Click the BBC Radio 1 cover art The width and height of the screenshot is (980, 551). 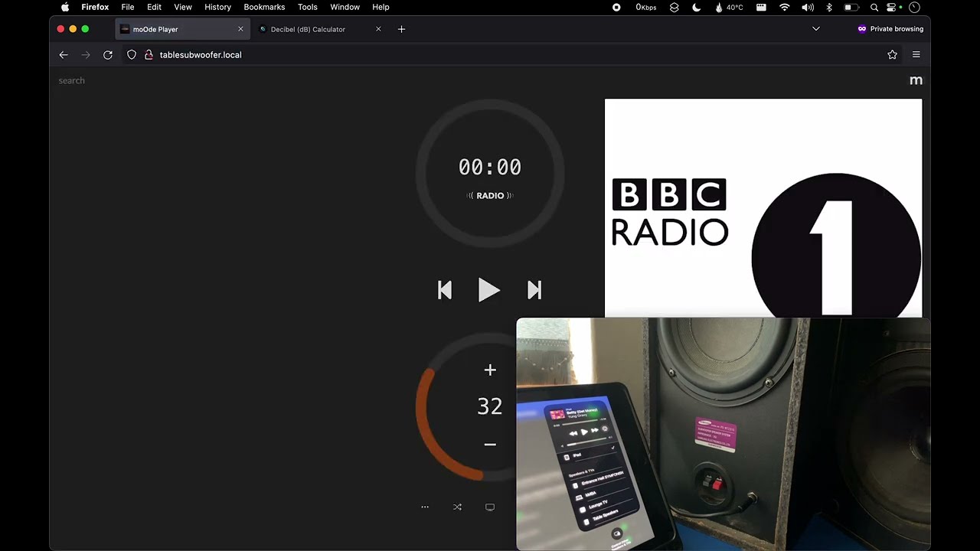763,208
